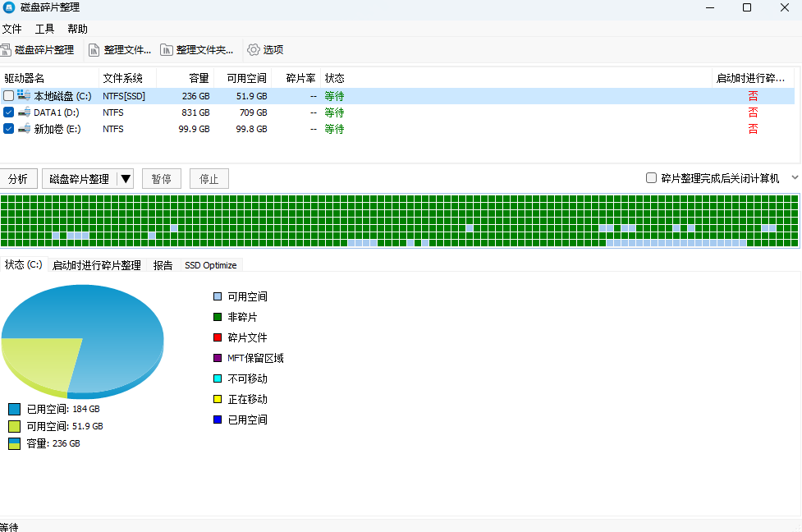802x532 pixels.
Task: Click the app icon in title bar
Action: [x=8, y=7]
